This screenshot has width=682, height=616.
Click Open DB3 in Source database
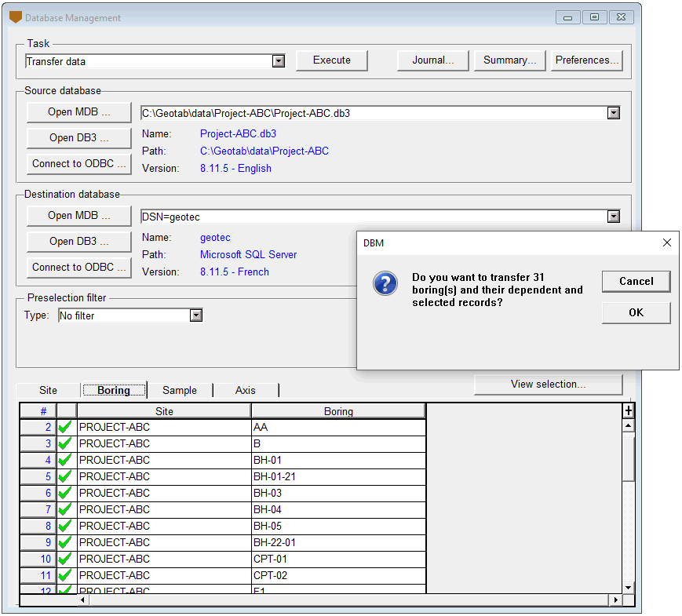[x=78, y=138]
